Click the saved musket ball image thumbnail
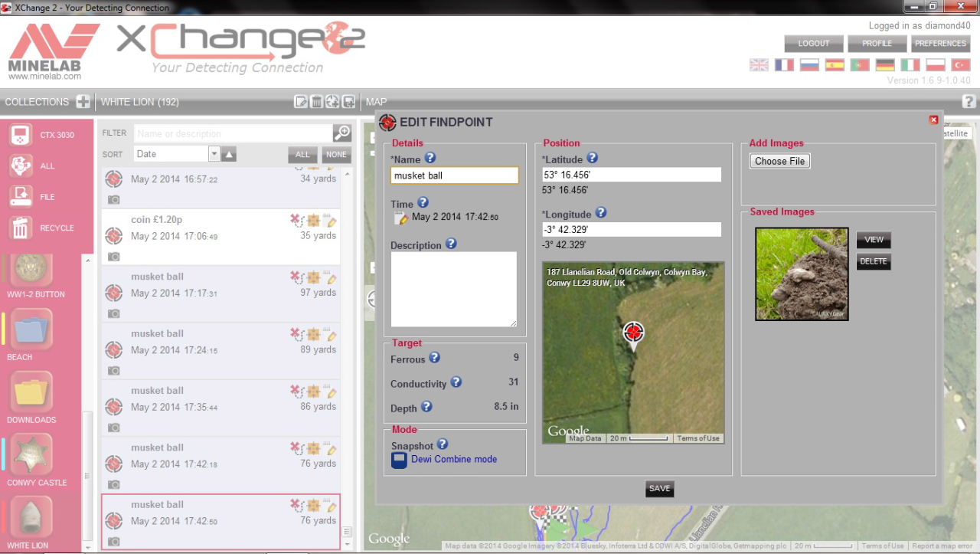This screenshot has width=980, height=554. (x=802, y=274)
